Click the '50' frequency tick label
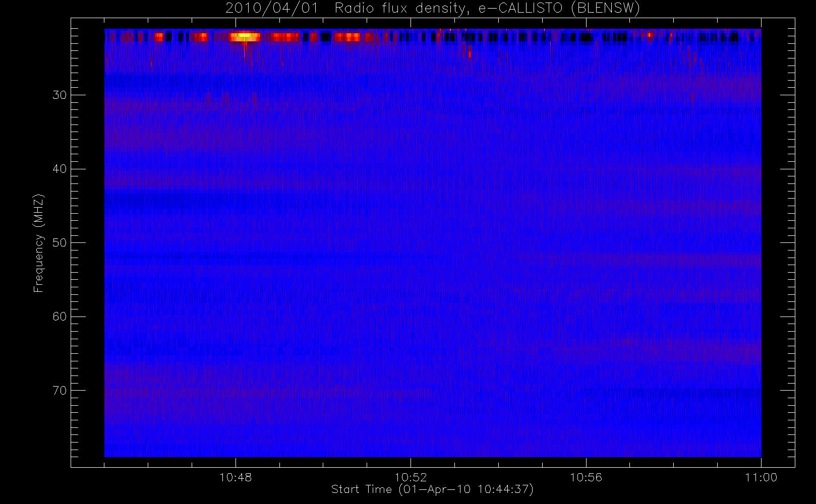 point(60,242)
